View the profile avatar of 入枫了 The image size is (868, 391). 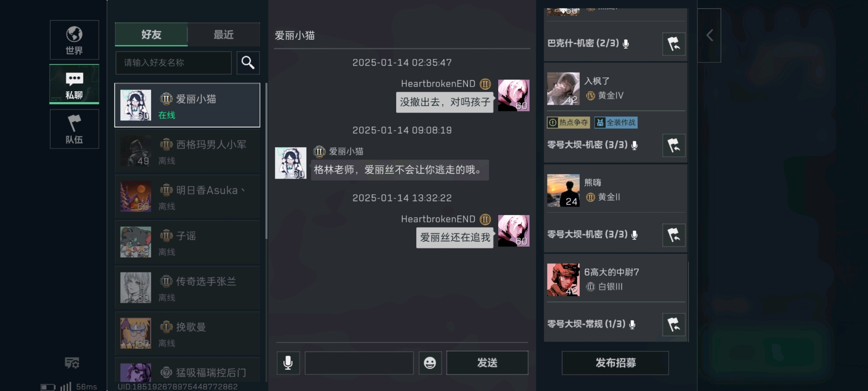coord(563,89)
